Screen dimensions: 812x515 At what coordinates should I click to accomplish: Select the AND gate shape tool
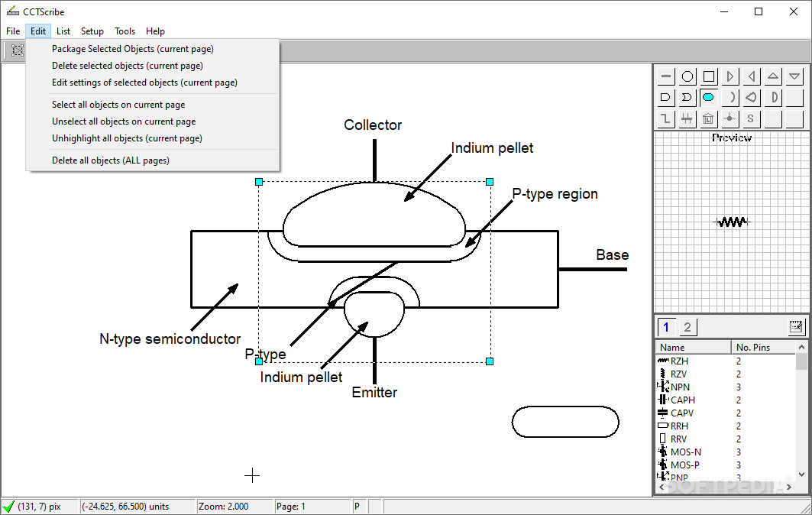tap(666, 97)
